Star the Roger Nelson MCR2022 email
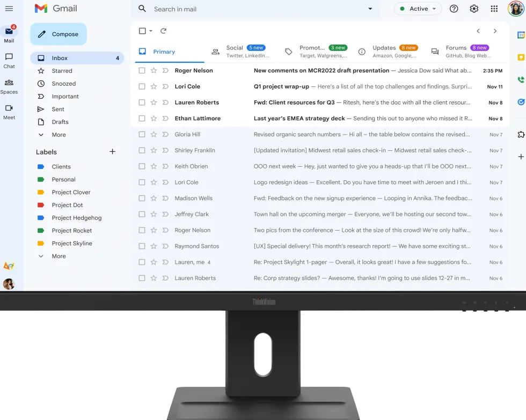Screen dimensions: 526x420 tap(154, 70)
